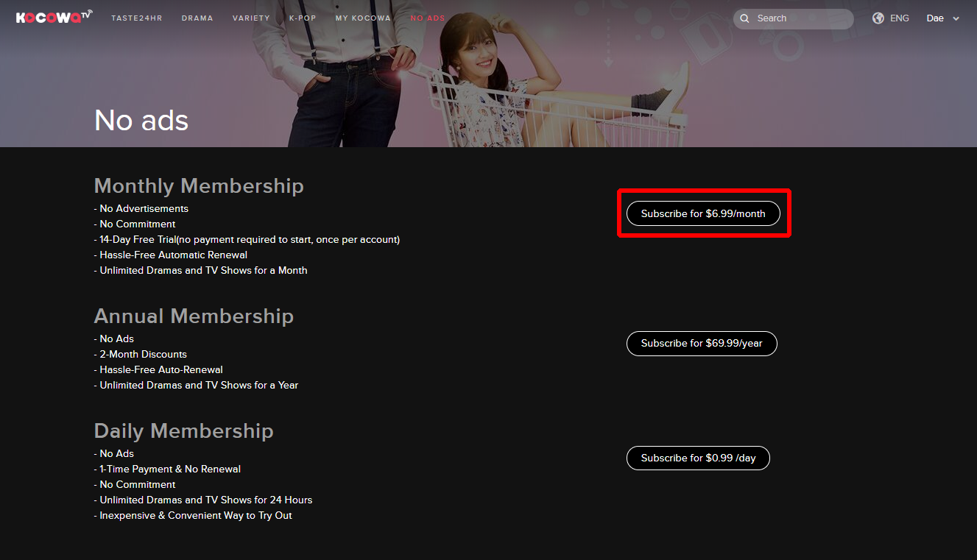Go to the DRAMA section

pyautogui.click(x=197, y=18)
